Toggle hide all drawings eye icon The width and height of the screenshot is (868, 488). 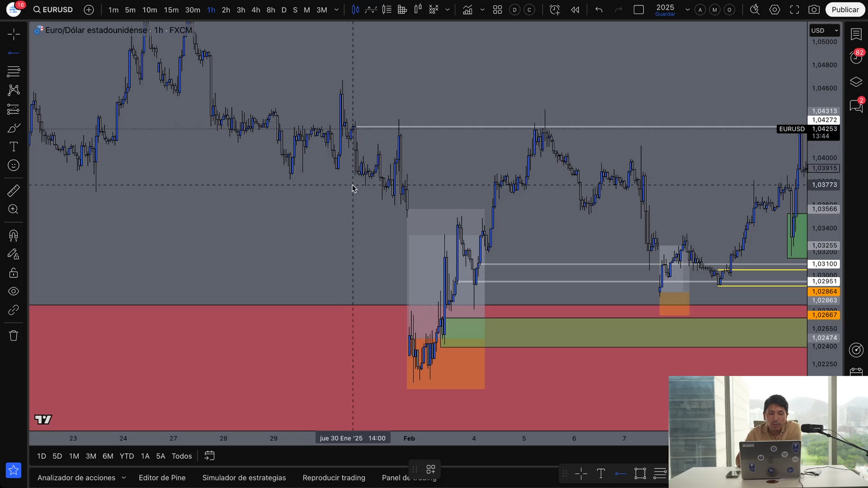13,292
